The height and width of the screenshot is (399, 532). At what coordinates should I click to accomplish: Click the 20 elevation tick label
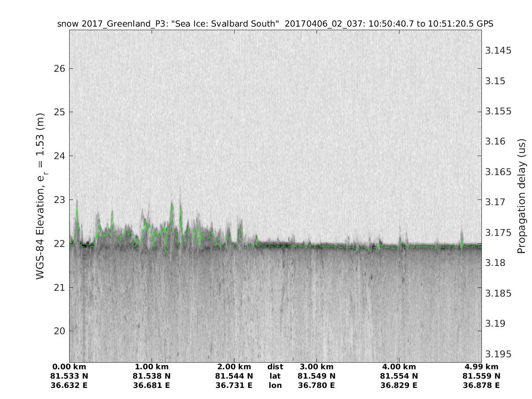click(x=60, y=331)
